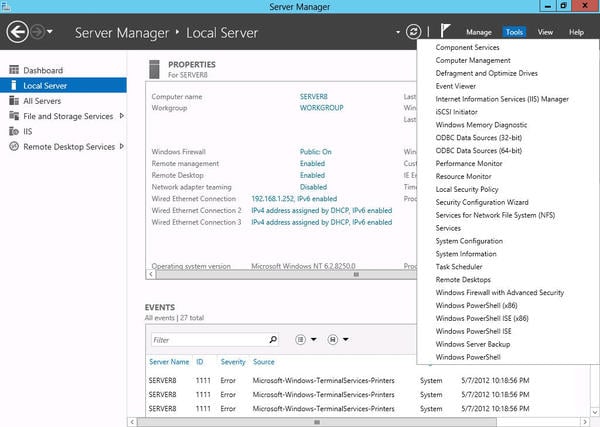Click Remote management Enabled link
The image size is (600, 427).
pyautogui.click(x=312, y=164)
